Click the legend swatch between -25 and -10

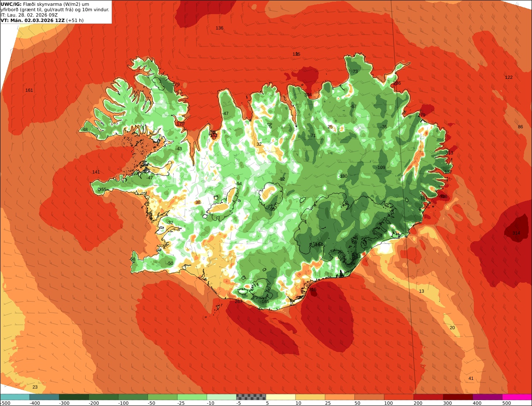[x=192, y=397]
